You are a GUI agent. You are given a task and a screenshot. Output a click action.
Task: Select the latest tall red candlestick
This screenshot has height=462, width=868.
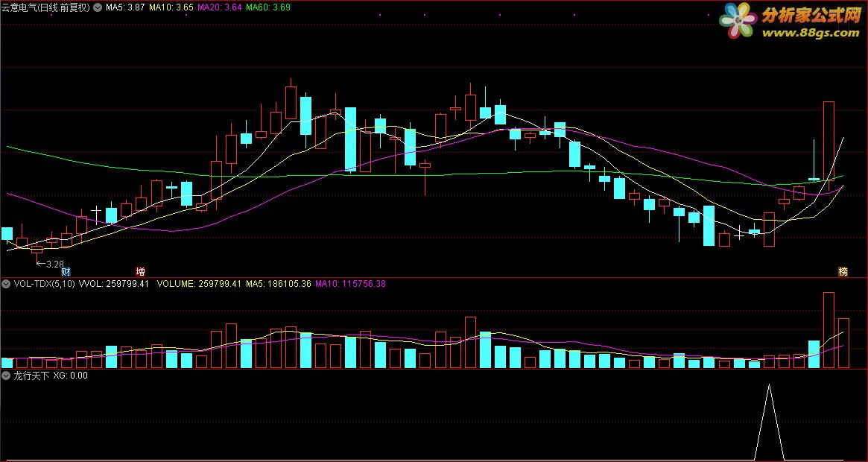pos(829,141)
